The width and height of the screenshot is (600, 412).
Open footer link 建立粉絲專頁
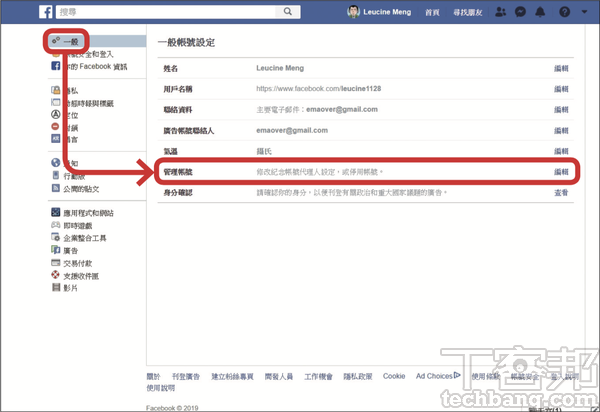[232, 376]
